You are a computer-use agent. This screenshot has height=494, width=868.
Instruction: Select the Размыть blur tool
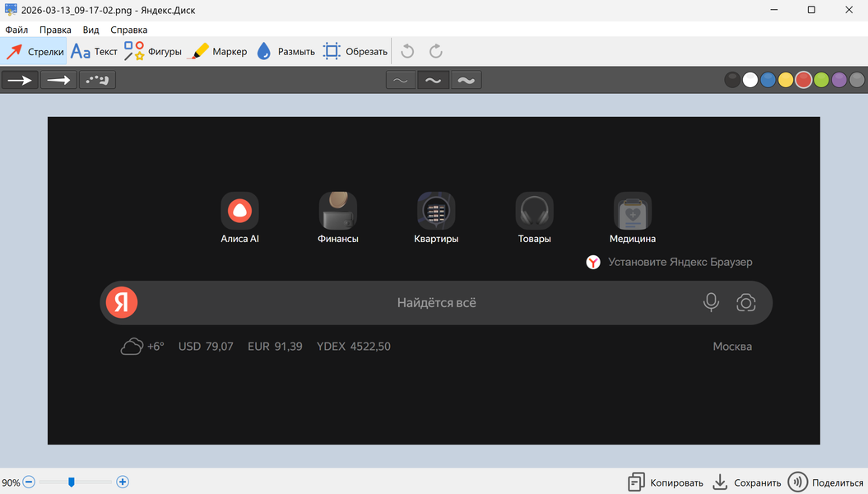pos(285,52)
